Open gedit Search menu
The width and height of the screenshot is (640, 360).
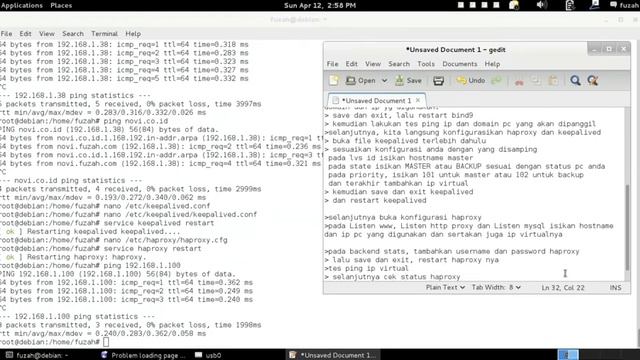[399, 64]
